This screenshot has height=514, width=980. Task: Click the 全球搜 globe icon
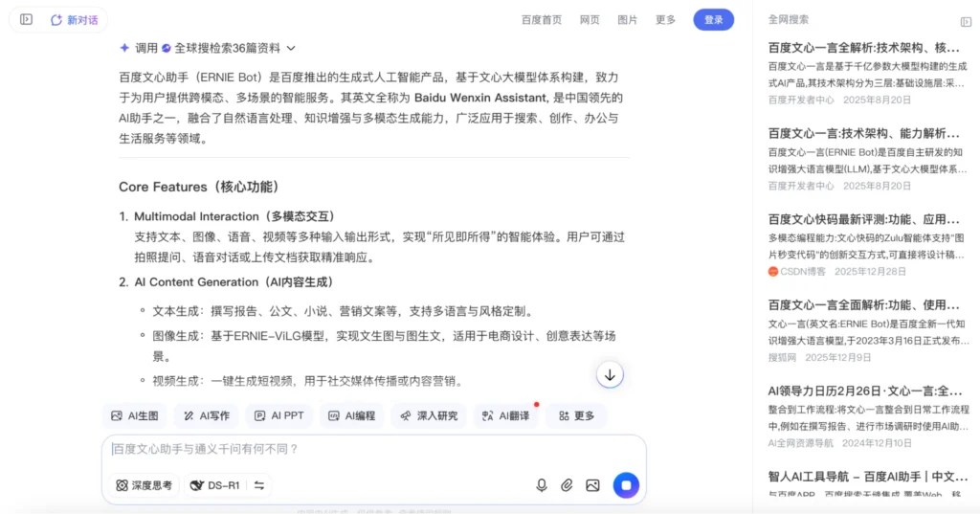coord(167,48)
